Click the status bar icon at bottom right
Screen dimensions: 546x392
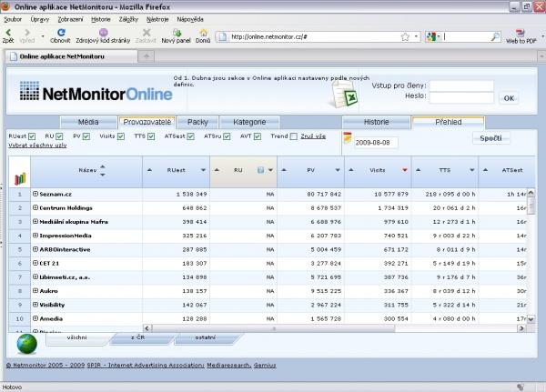tap(521, 387)
